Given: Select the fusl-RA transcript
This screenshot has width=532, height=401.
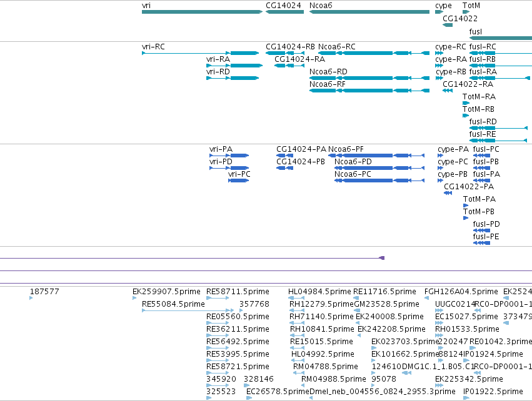Looking at the screenshot, I should coord(499,78).
